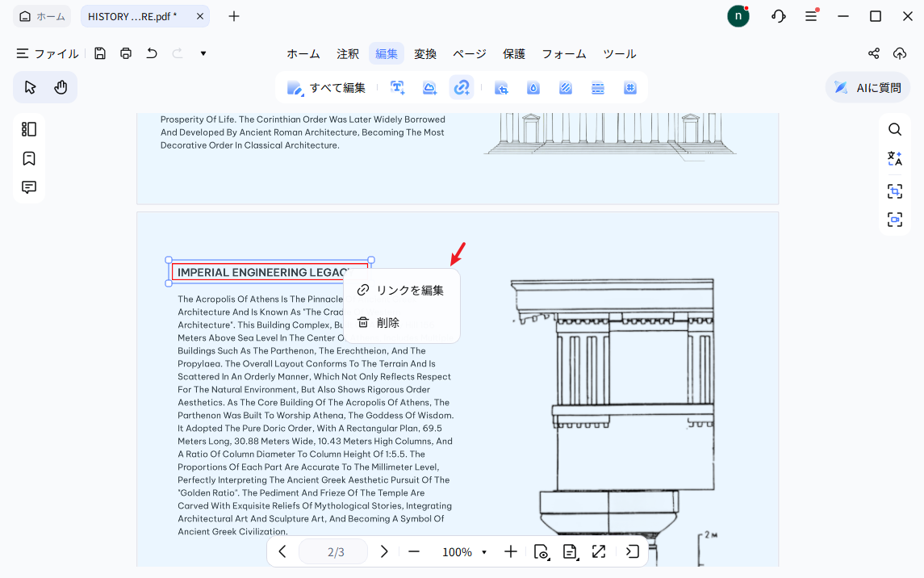Open the header and footer tool

click(597, 88)
